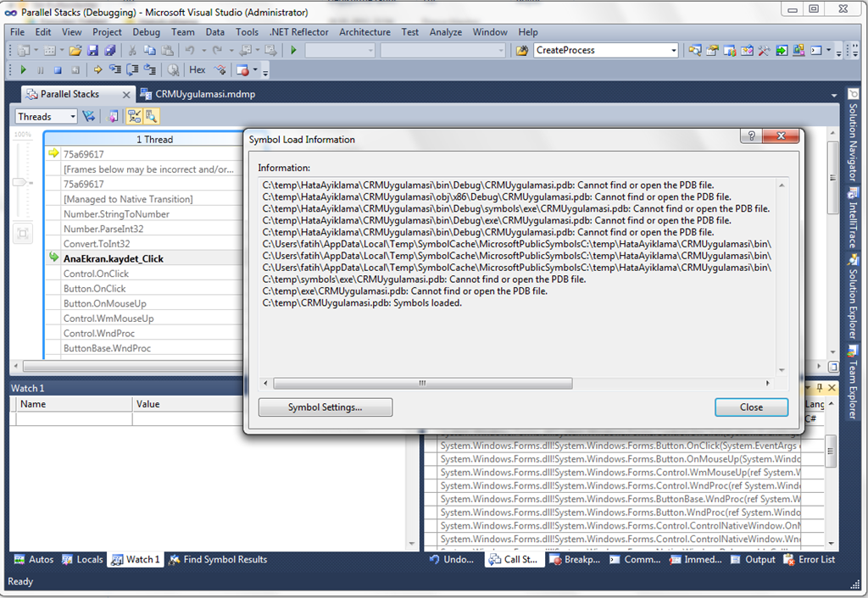Close the Parallel Stacks tab
Image resolution: width=868 pixels, height=598 pixels.
pyautogui.click(x=125, y=95)
